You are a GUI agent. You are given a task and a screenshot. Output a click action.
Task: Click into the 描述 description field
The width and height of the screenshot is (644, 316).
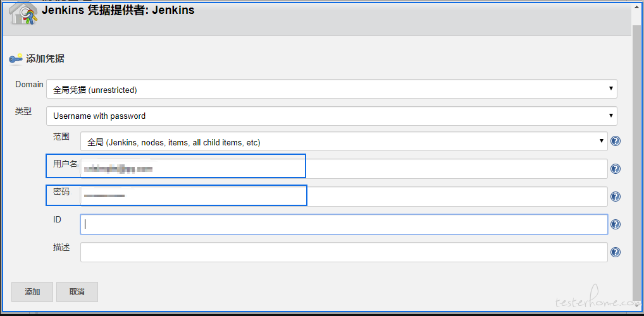coord(344,252)
